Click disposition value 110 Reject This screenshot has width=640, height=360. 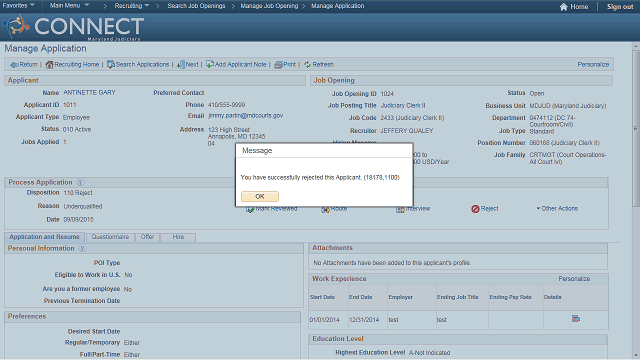coord(78,193)
